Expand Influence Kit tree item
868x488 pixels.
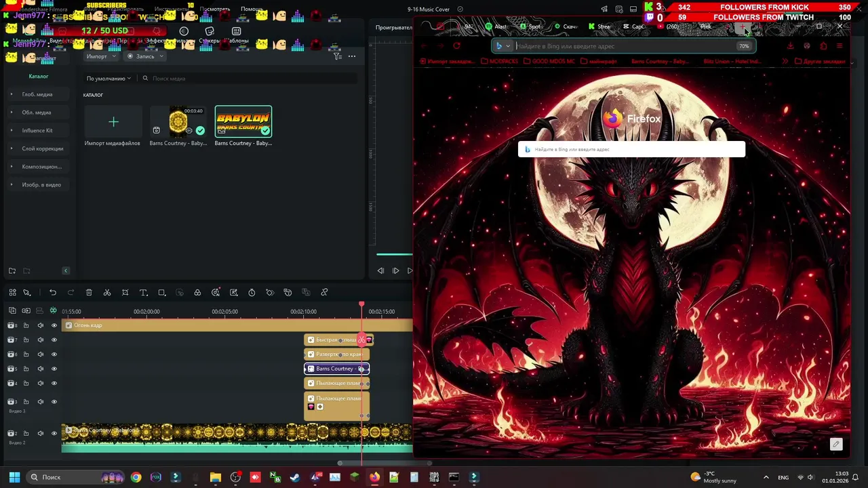click(12, 130)
